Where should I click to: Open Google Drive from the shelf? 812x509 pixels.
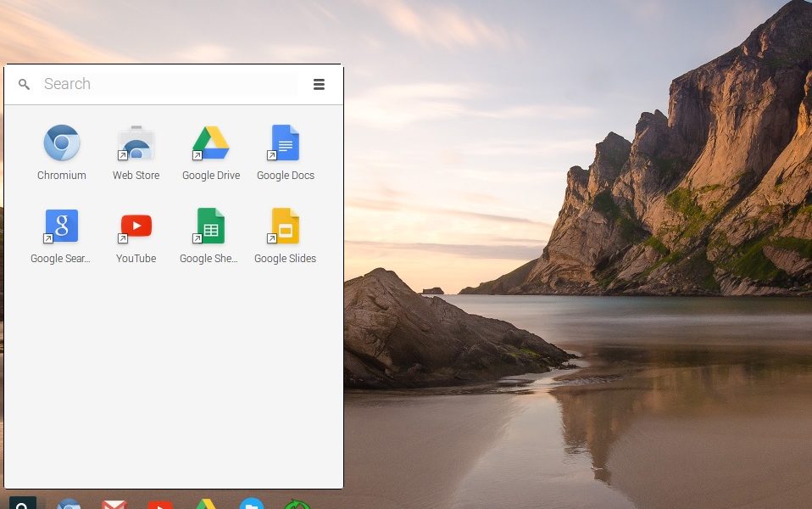tap(206, 504)
